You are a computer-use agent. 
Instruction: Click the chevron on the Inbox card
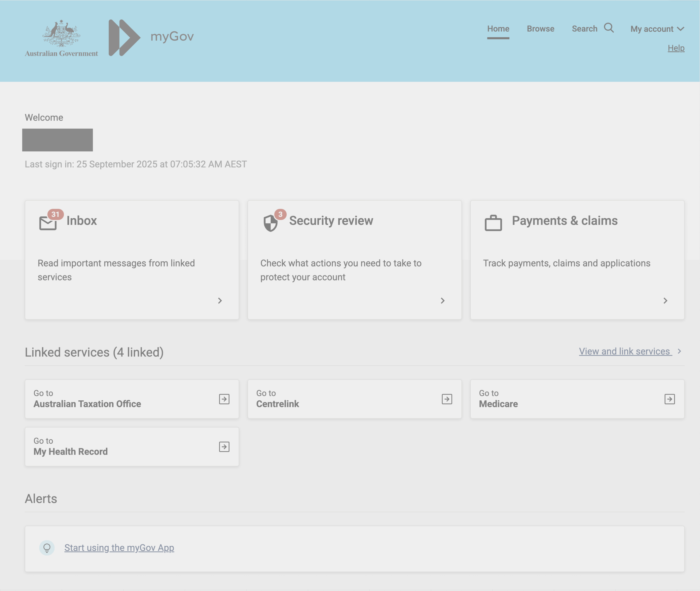coord(220,300)
